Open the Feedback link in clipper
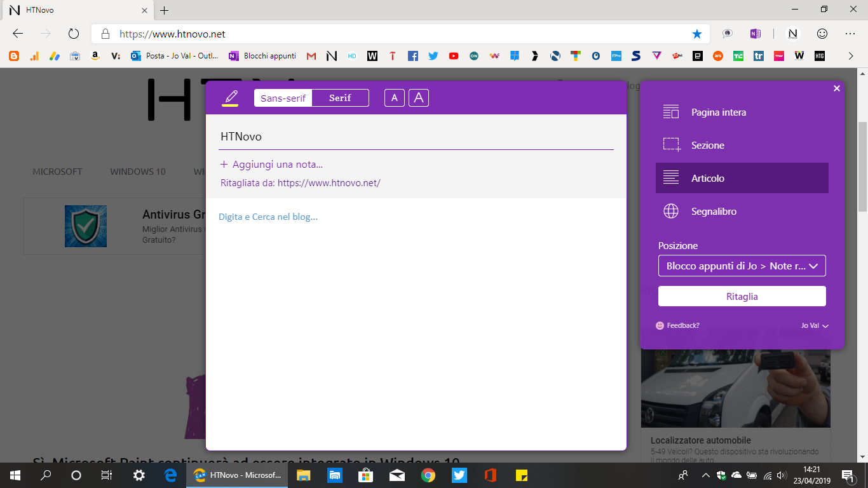Screen dimensions: 868x488 click(677, 325)
